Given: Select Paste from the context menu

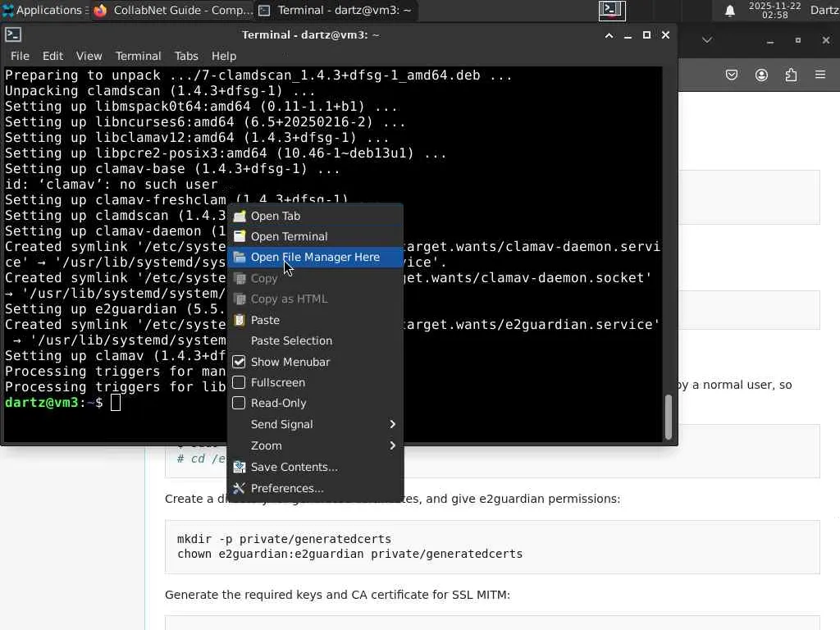Looking at the screenshot, I should (x=316, y=321).
